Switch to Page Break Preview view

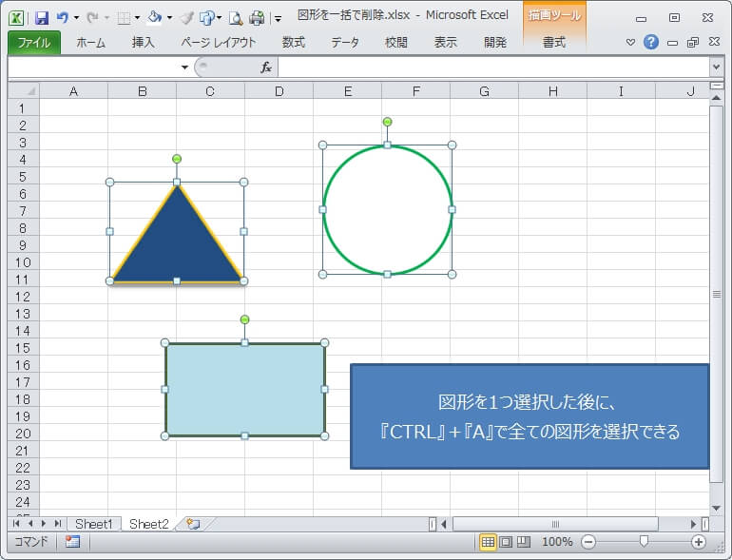pyautogui.click(x=523, y=542)
